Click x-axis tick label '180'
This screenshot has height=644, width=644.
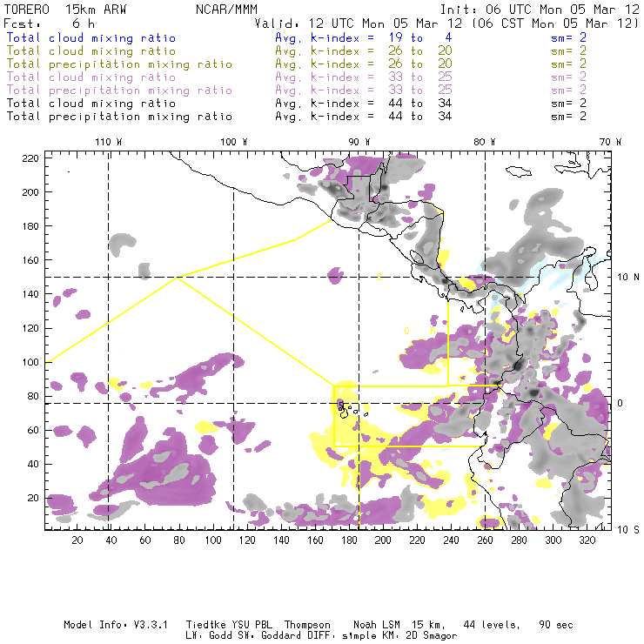click(349, 540)
